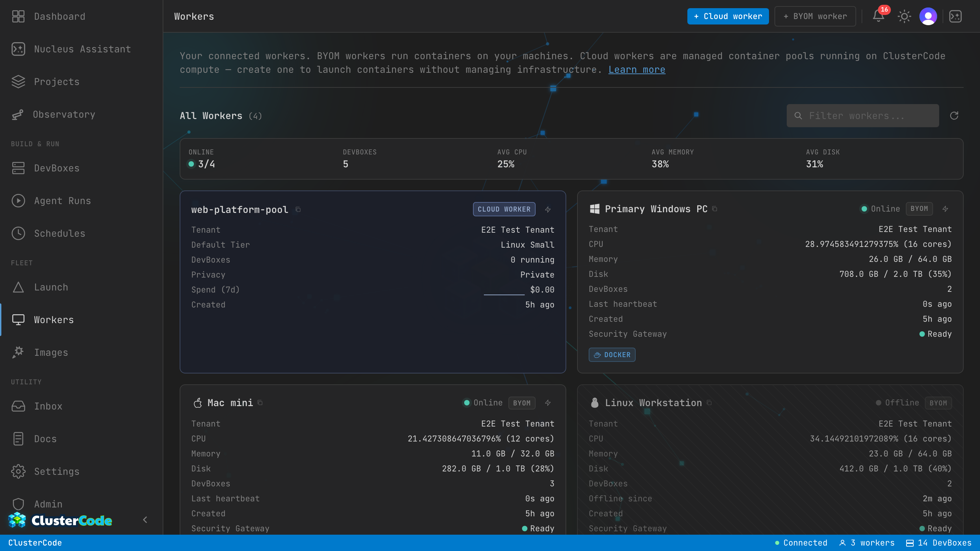Follow the Learn more link
980x551 pixels.
(637, 70)
